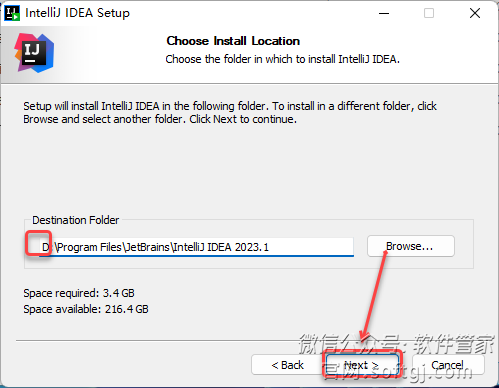
Task: Go to previous step with Back button
Action: [287, 365]
